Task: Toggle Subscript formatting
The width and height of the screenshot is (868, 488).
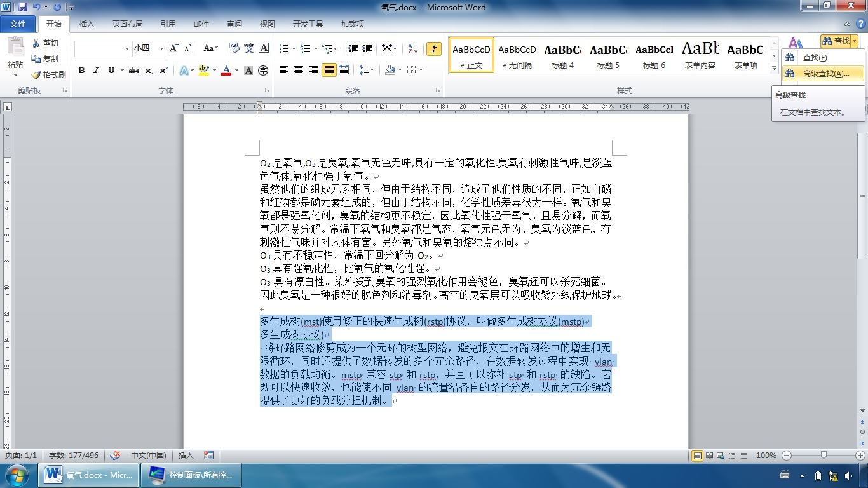Action: (149, 71)
